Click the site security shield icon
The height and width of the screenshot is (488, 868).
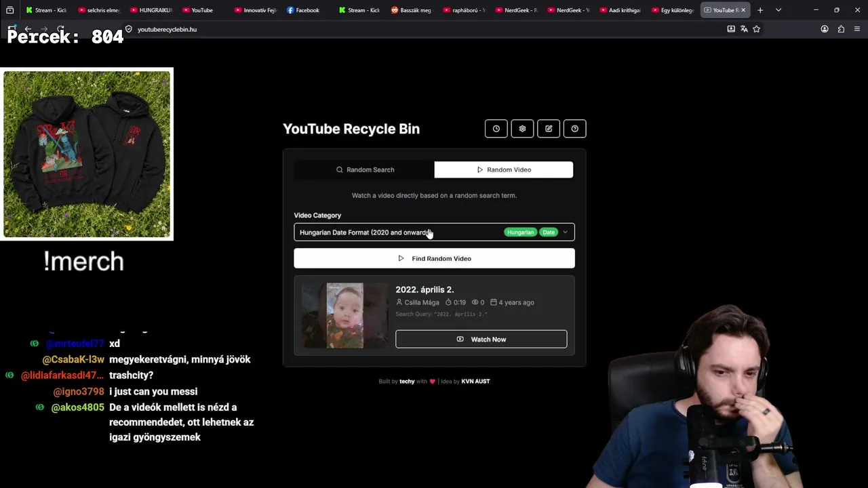[x=129, y=29]
